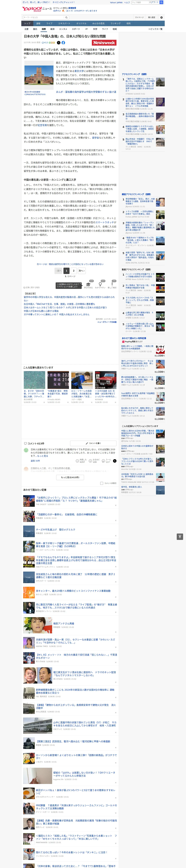Open the 速報 tab
Image resolution: width=186 pixels, height=868 pixels.
click(38, 23)
